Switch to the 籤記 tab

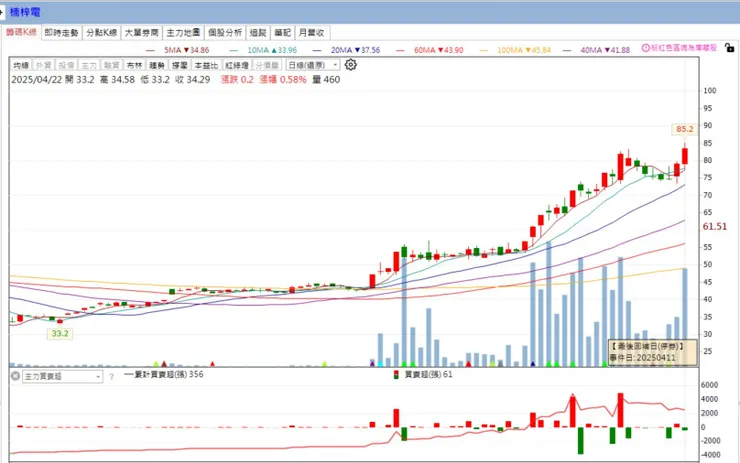[x=282, y=33]
